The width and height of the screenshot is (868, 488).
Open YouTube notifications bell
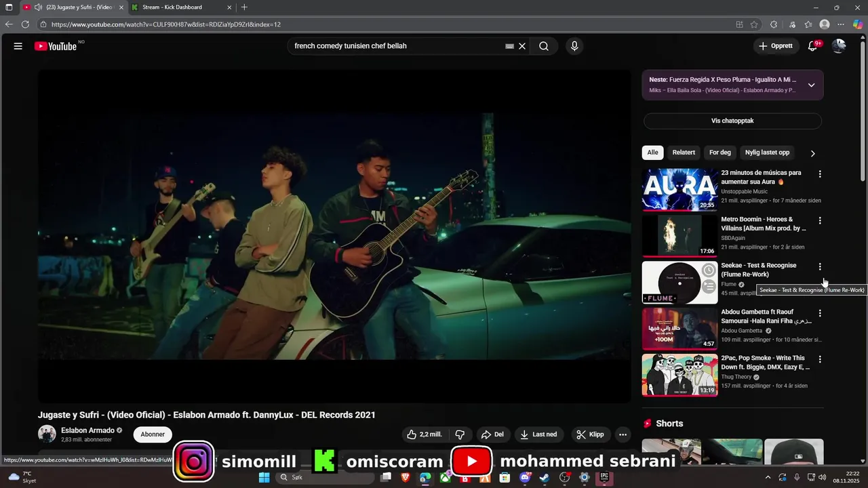(x=812, y=46)
